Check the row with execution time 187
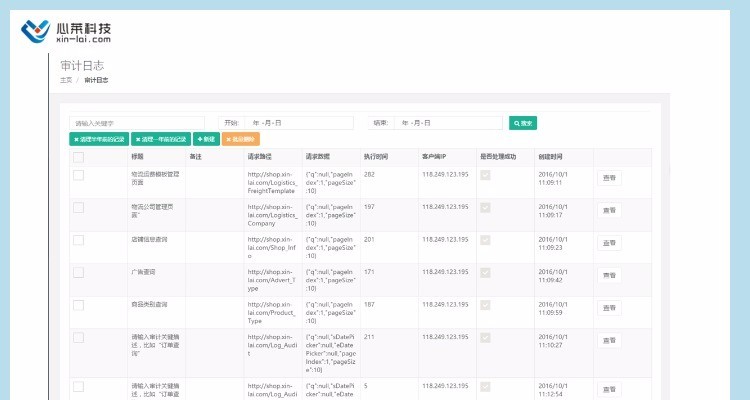 coord(78,305)
